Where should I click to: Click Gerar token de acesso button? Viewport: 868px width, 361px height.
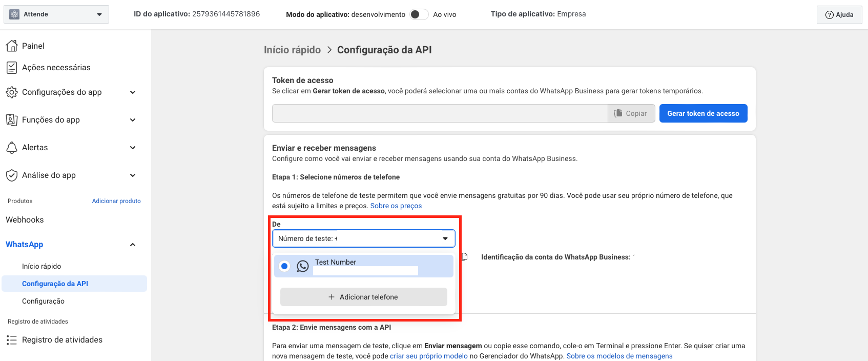(x=703, y=113)
